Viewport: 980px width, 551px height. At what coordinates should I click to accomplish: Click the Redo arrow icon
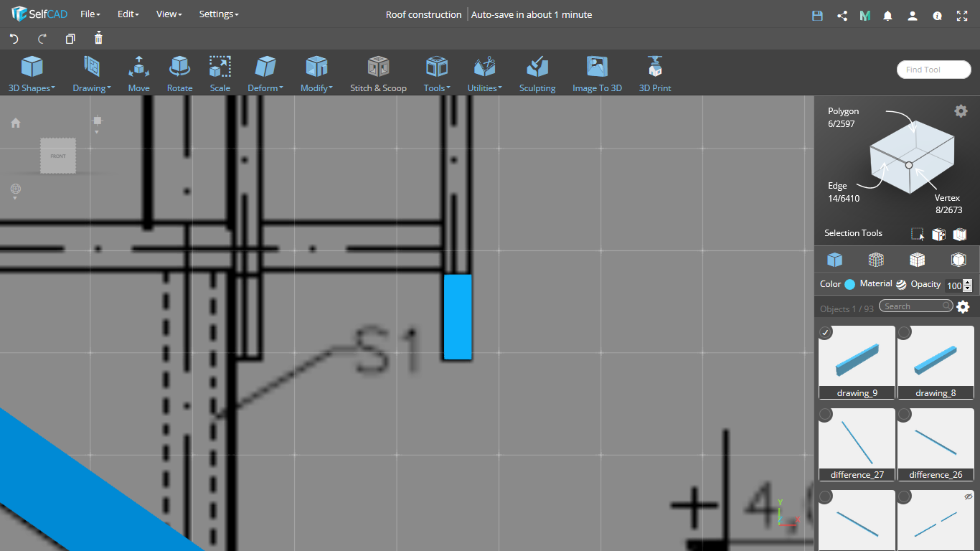click(x=42, y=39)
